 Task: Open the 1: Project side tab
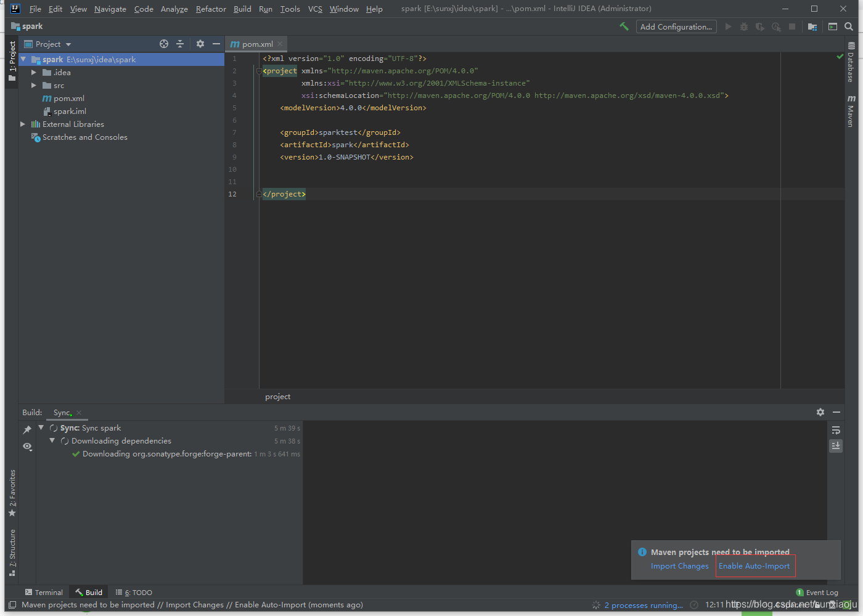point(12,62)
